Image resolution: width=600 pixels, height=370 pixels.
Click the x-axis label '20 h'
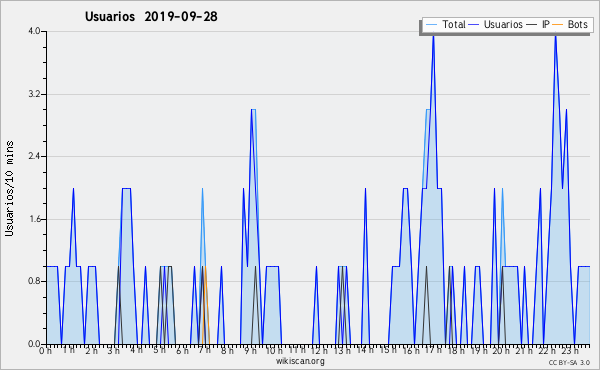(501, 350)
